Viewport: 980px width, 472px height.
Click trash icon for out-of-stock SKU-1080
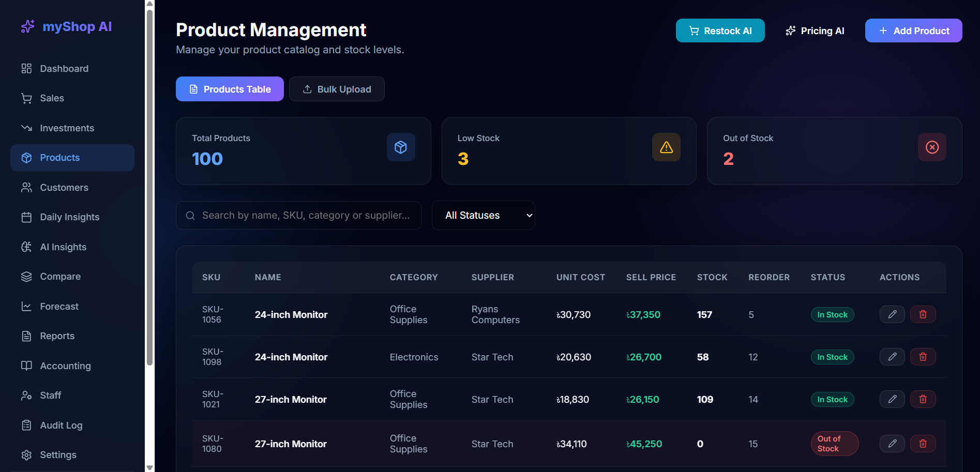[x=923, y=444]
